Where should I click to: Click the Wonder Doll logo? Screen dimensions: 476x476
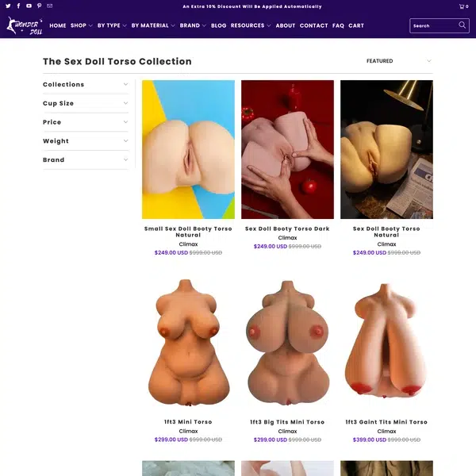pos(25,25)
